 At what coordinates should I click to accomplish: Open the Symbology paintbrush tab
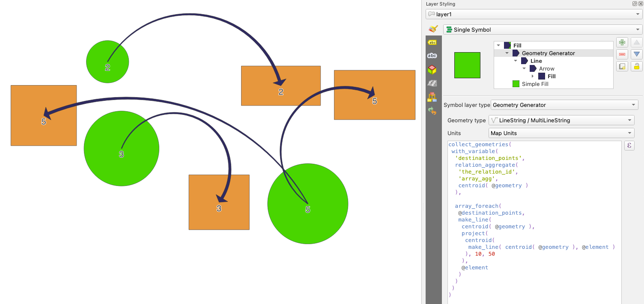tap(432, 29)
